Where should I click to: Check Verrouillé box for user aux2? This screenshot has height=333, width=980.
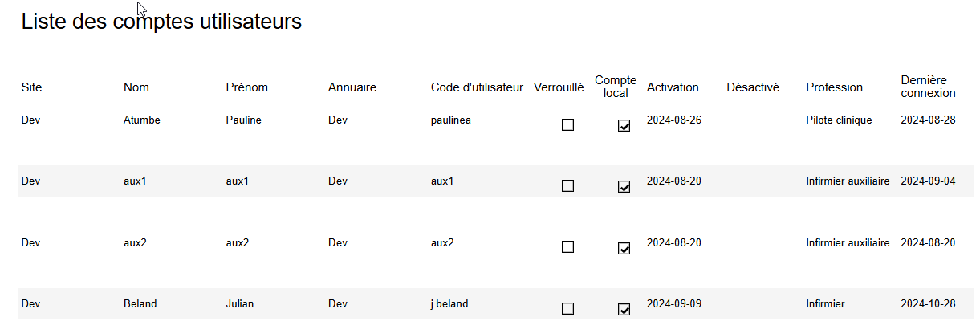(x=567, y=247)
